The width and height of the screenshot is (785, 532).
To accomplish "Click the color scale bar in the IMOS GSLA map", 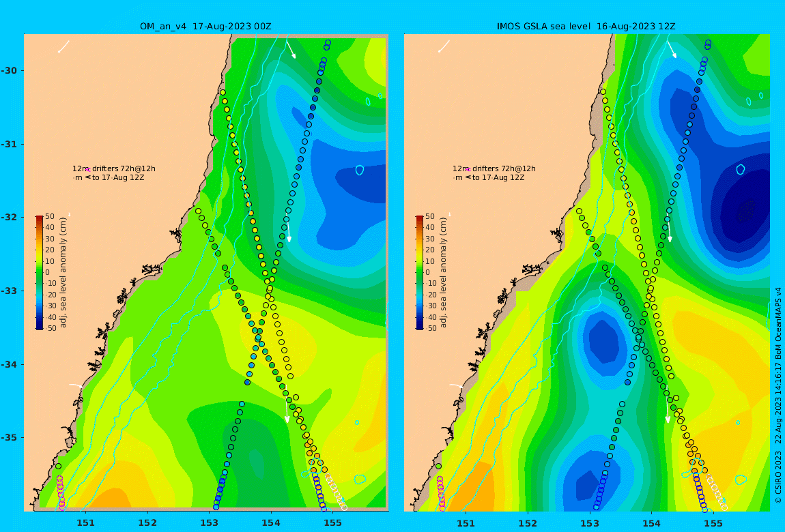I will (420, 273).
